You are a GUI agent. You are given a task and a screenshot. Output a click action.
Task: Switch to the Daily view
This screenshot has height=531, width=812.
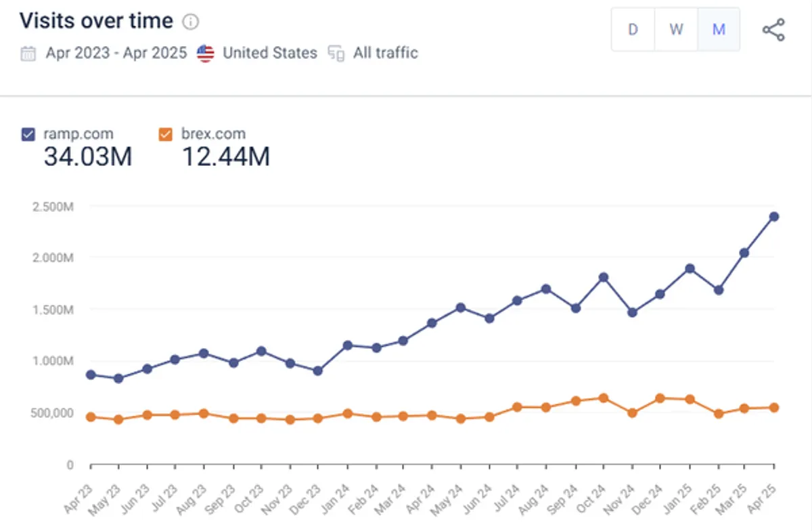633,30
